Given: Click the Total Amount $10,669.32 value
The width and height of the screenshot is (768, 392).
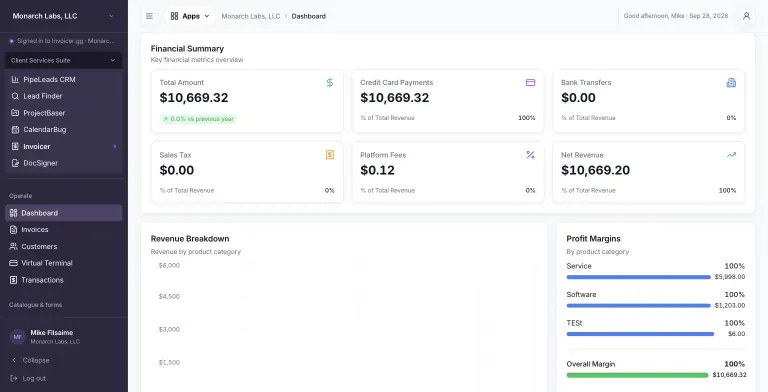Looking at the screenshot, I should tap(194, 98).
